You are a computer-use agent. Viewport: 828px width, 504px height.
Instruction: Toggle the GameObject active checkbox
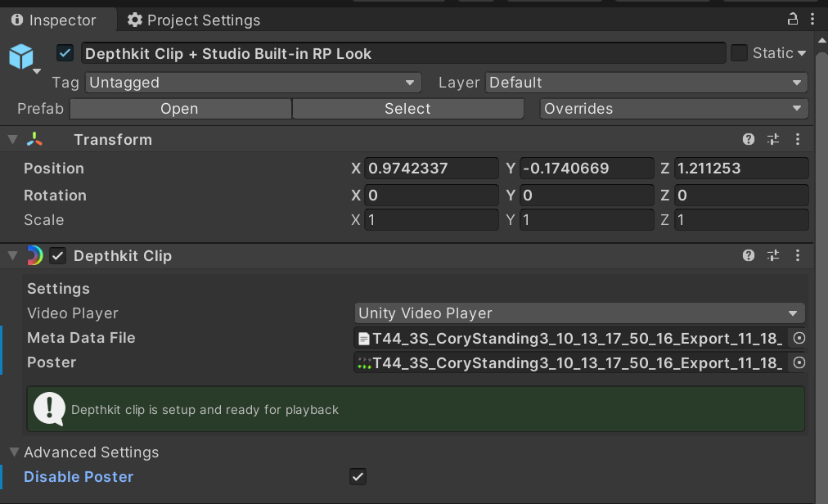(65, 53)
